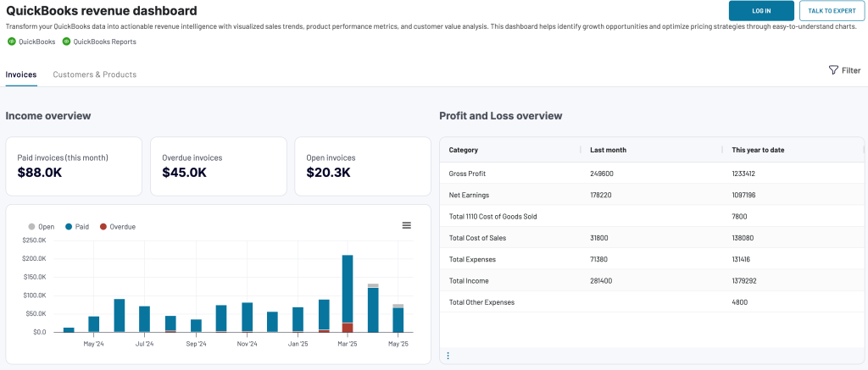Viewport: 868px width, 370px height.
Task: Open table options three-dot icon
Action: click(448, 356)
